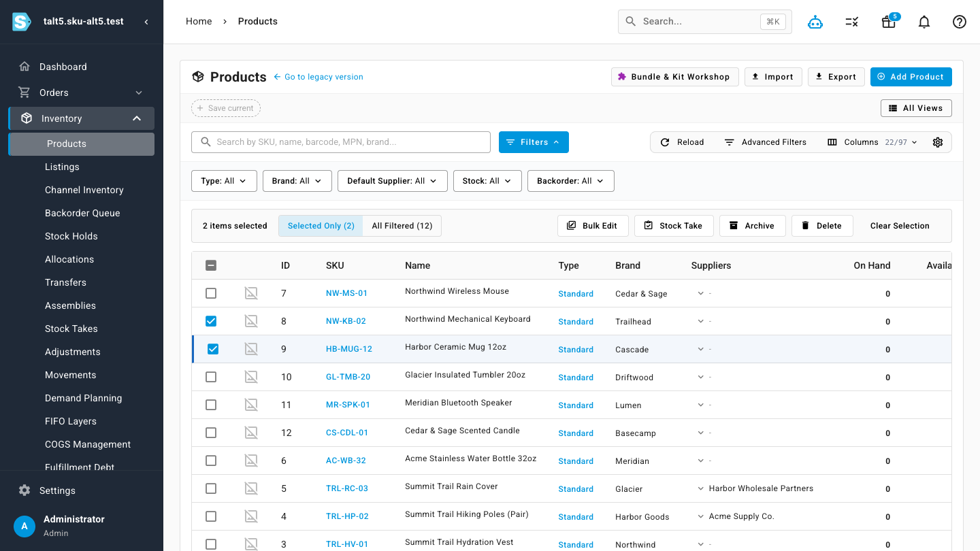The height and width of the screenshot is (551, 980).
Task: Click the global Search box
Action: click(x=705, y=22)
